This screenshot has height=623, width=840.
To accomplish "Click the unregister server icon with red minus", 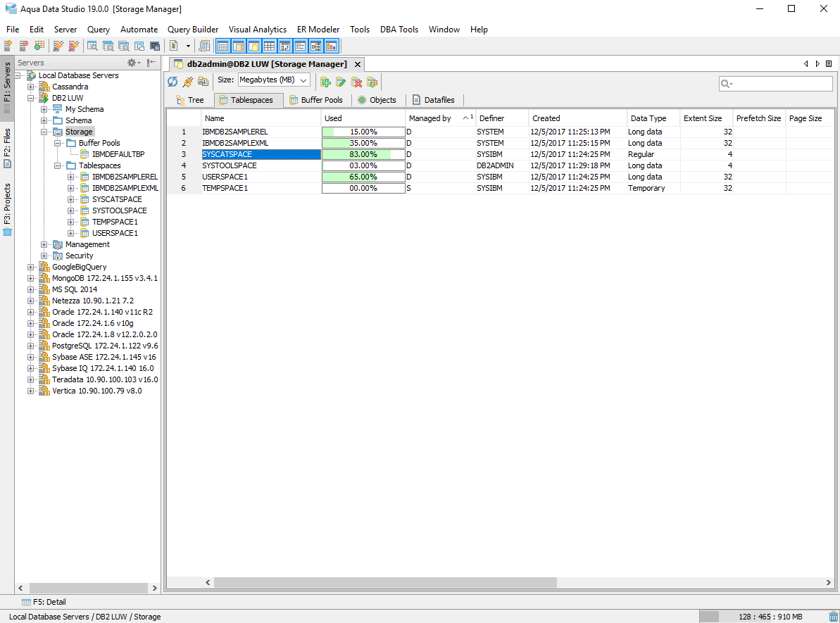I will (x=23, y=46).
